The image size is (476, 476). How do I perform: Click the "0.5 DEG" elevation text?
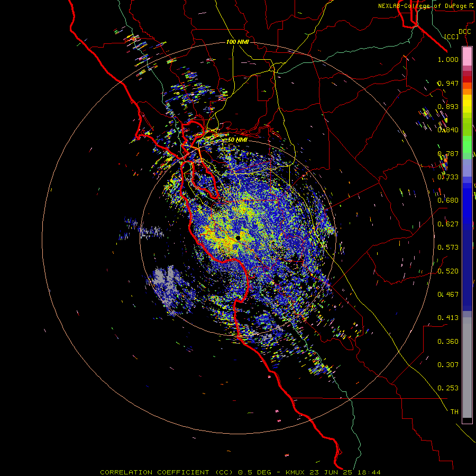pyautogui.click(x=254, y=472)
